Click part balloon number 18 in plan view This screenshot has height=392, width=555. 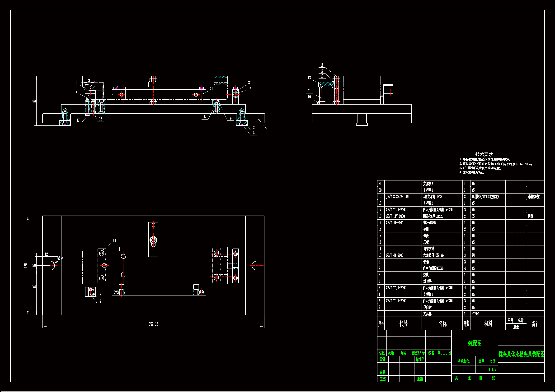point(114,240)
